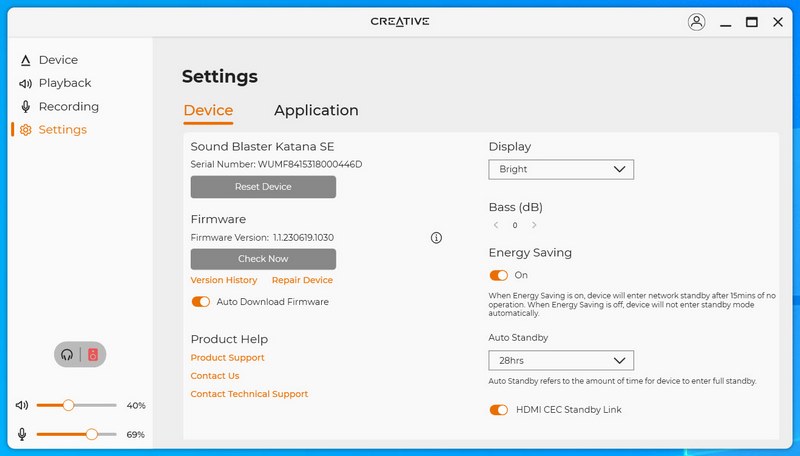Click the serial number text WUMF8415318000446D
Screen dimensions: 800x456
(310, 164)
